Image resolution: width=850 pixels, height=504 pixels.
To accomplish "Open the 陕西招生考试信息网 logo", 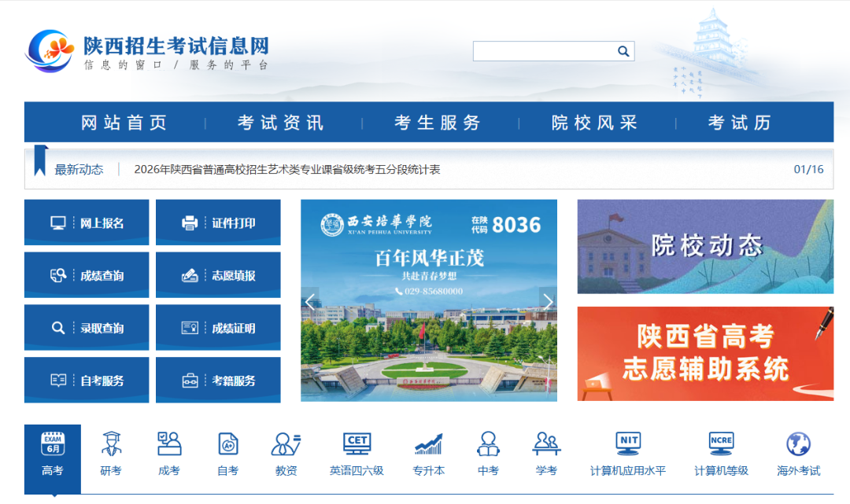I will click(147, 51).
